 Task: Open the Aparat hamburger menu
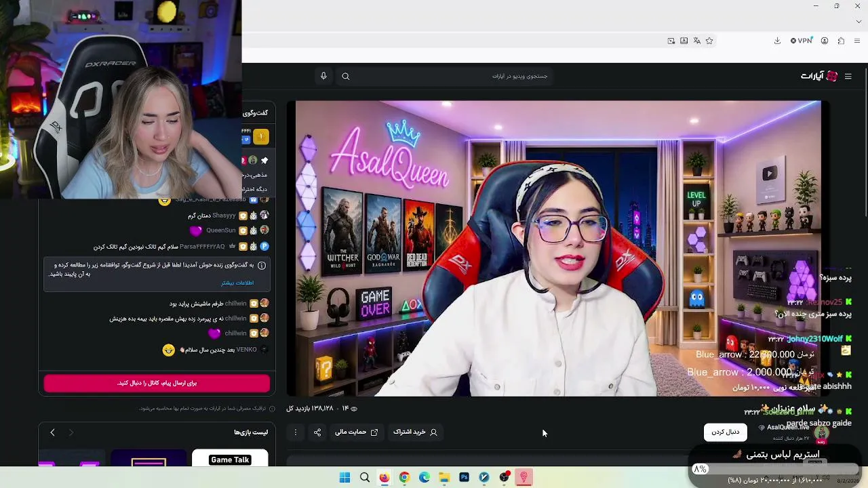[848, 77]
